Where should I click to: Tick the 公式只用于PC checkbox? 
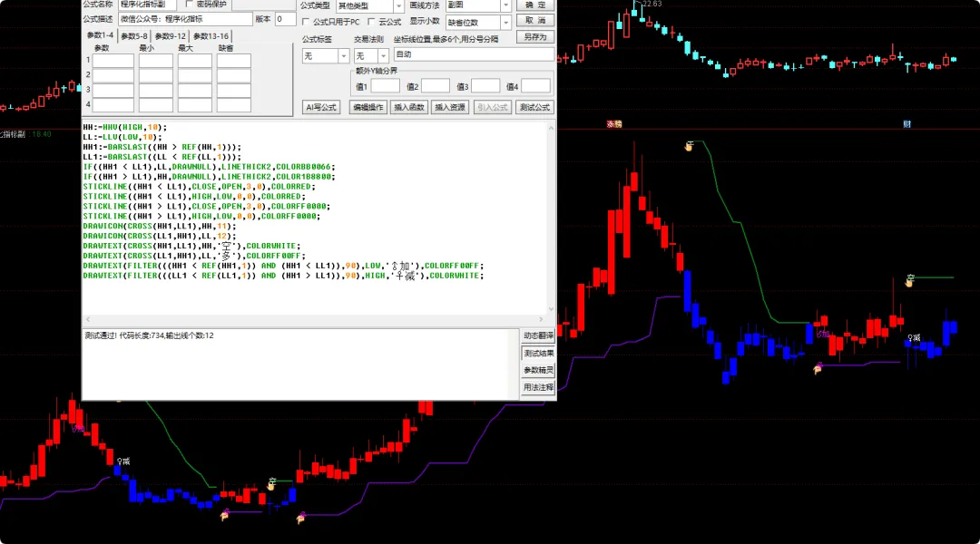(x=306, y=22)
